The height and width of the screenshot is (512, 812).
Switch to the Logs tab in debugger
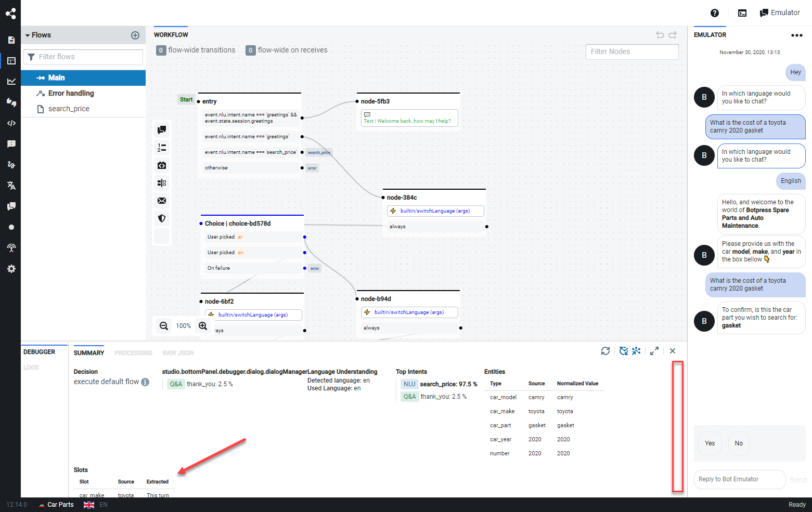(31, 367)
